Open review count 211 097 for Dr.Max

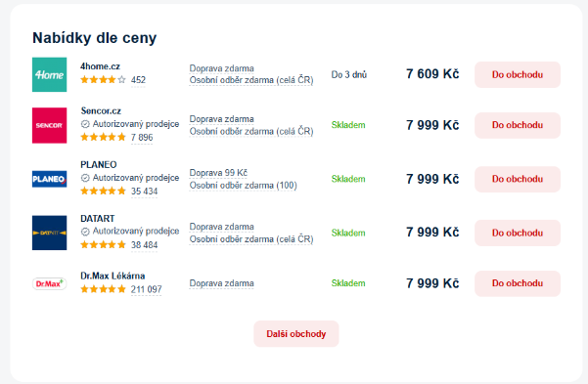click(x=146, y=289)
